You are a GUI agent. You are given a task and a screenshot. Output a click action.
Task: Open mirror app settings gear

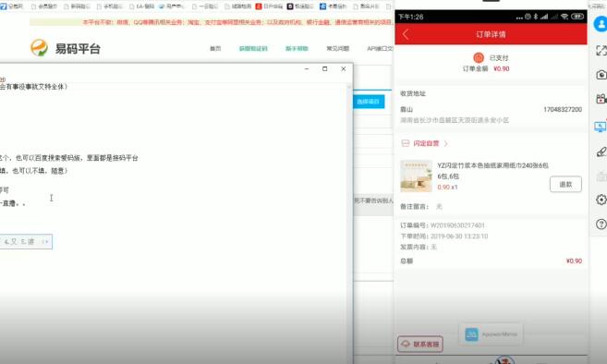601,200
